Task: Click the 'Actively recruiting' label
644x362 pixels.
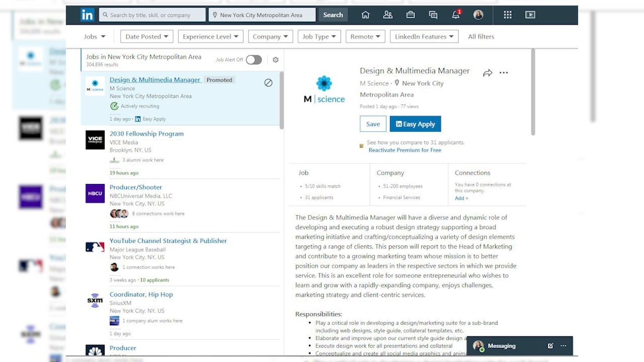Action: 140,106
